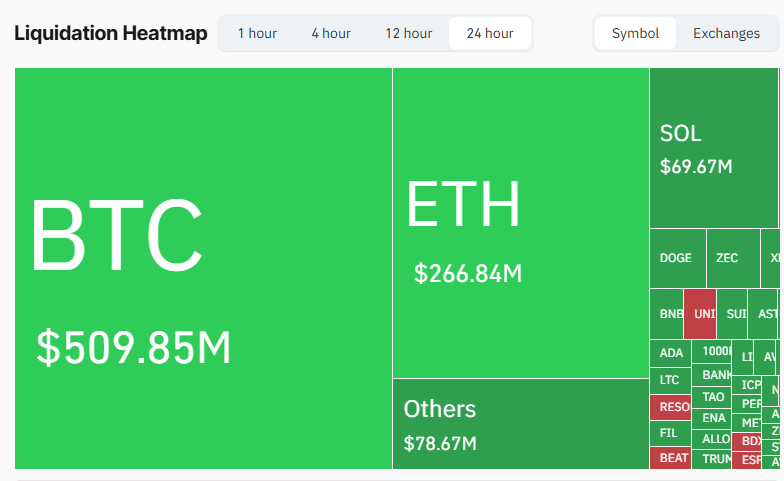Click the LTC heatmap tile
The width and height of the screenshot is (784, 481).
click(x=669, y=380)
